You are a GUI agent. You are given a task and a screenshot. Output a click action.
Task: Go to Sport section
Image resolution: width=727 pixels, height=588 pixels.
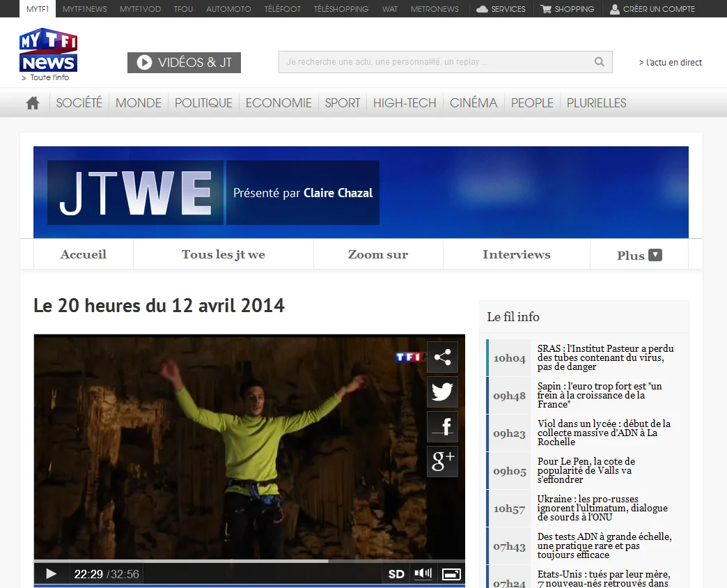point(342,103)
